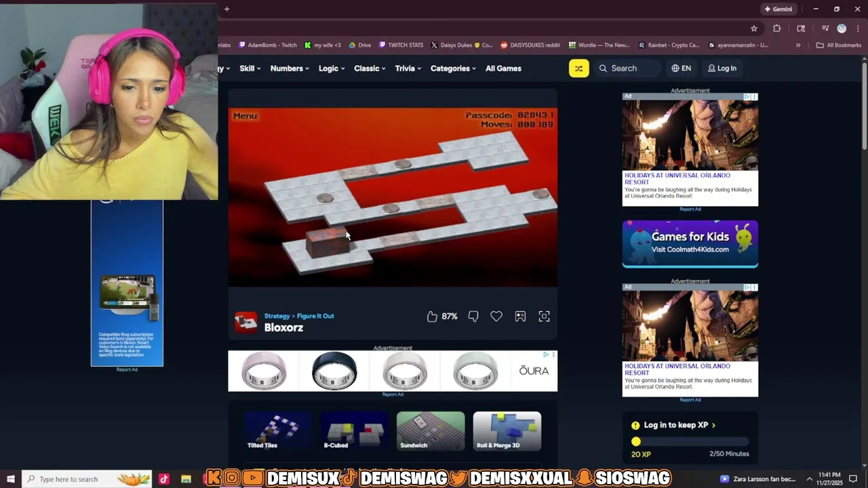The height and width of the screenshot is (488, 868).
Task: Click Report Ad under the left Ring ad
Action: (127, 369)
